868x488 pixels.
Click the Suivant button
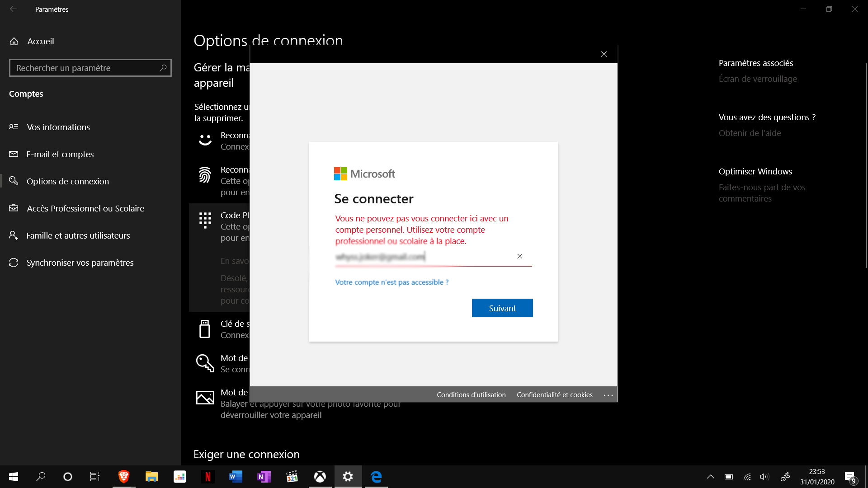[x=502, y=308]
